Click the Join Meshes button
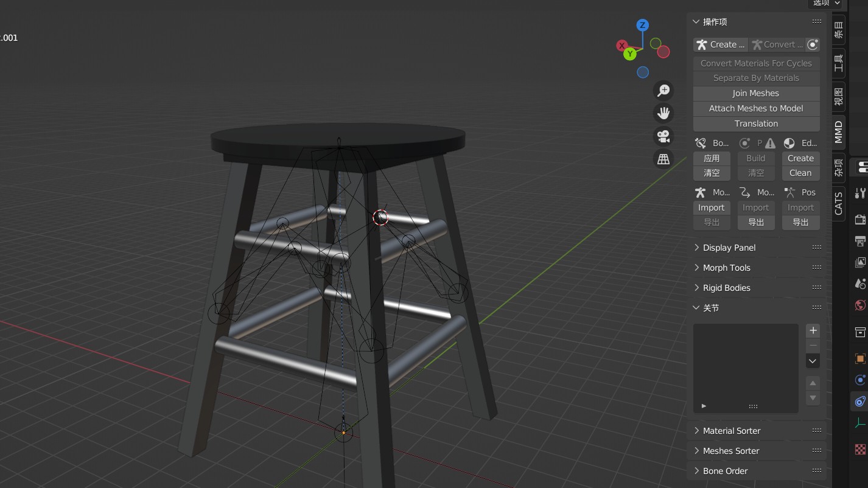868x488 pixels. (x=756, y=93)
